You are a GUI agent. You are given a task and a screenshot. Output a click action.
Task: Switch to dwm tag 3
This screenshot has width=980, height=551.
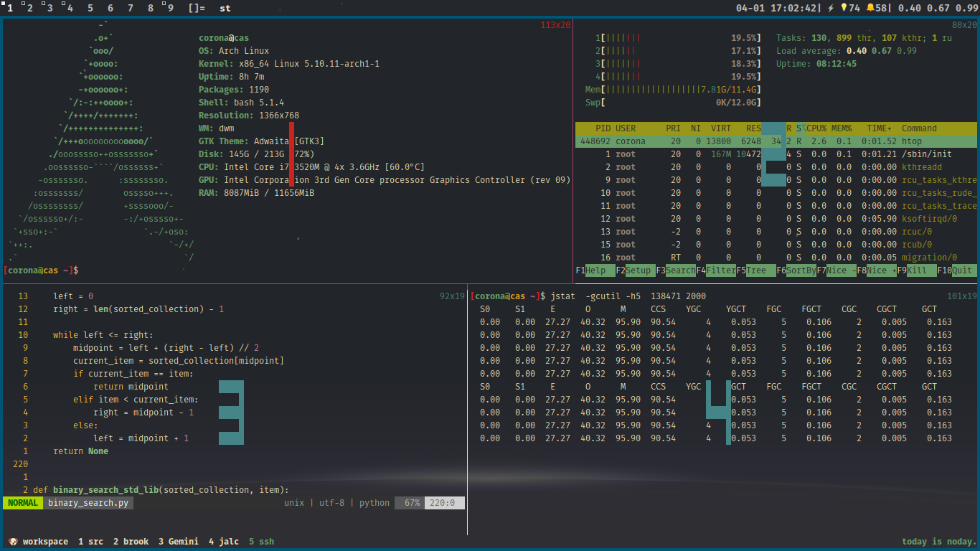pyautogui.click(x=50, y=8)
